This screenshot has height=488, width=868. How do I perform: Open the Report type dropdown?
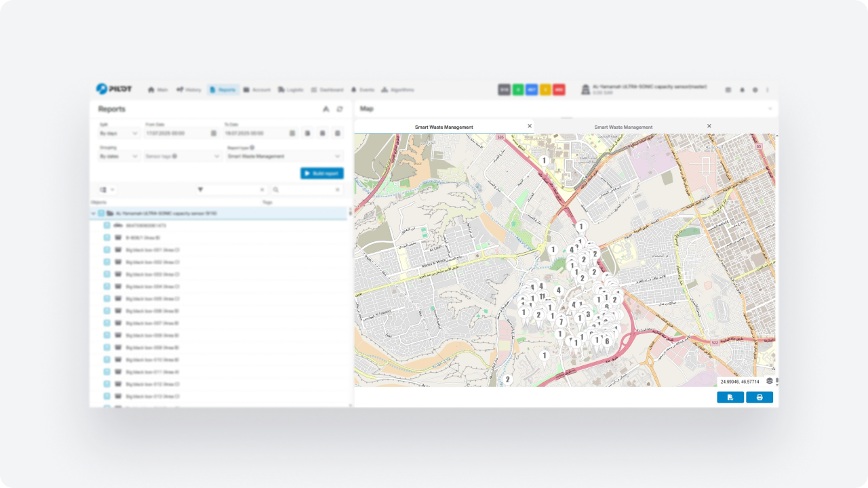click(x=284, y=156)
